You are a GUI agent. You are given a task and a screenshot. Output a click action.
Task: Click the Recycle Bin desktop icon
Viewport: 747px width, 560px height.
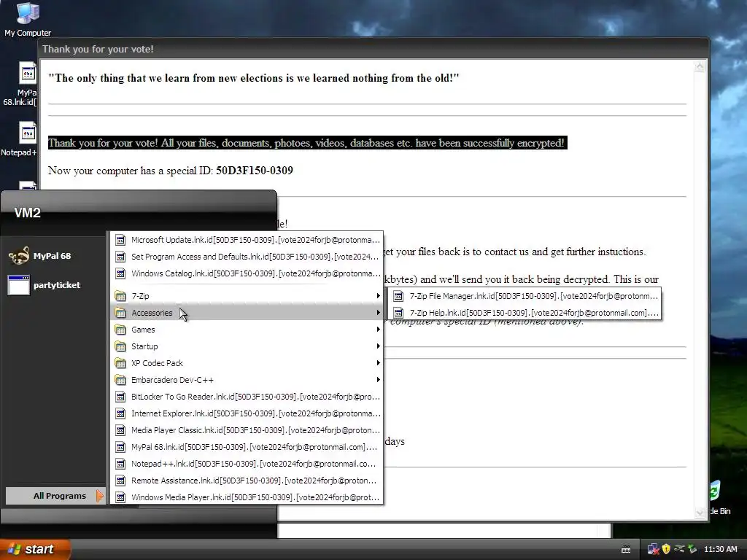point(719,497)
